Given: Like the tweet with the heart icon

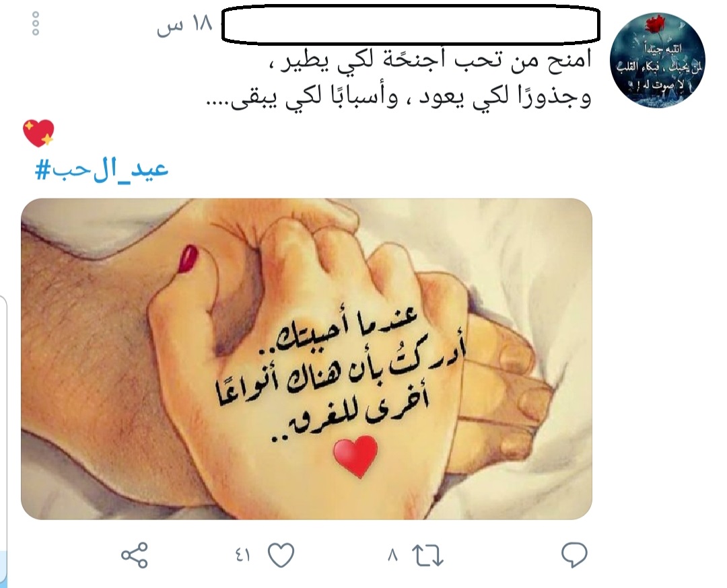Looking at the screenshot, I should 281,554.
